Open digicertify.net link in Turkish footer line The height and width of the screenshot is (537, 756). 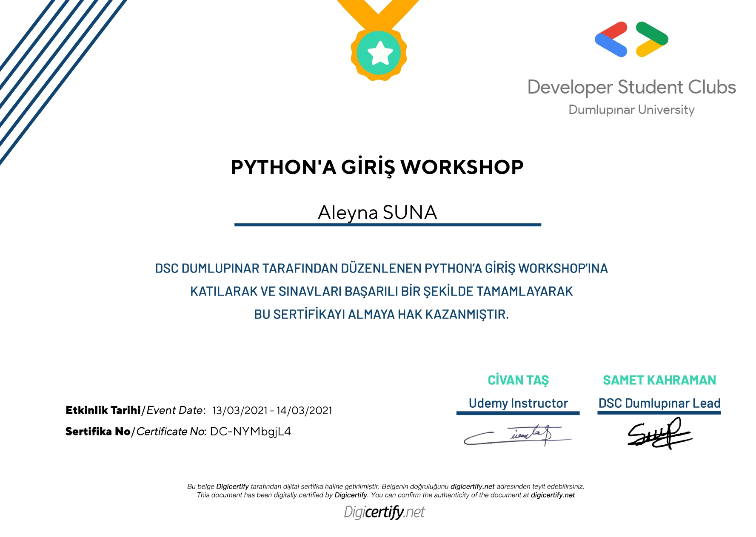(x=472, y=486)
